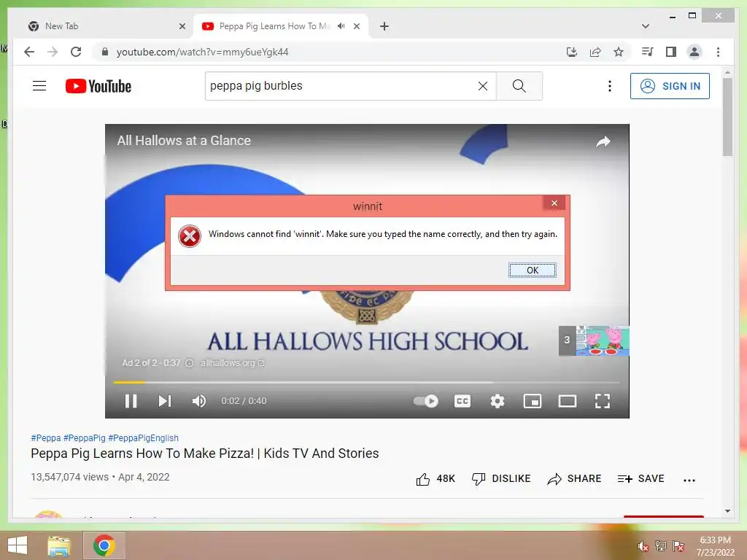
Task: Click OK in the winnit error dialog
Action: (532, 270)
